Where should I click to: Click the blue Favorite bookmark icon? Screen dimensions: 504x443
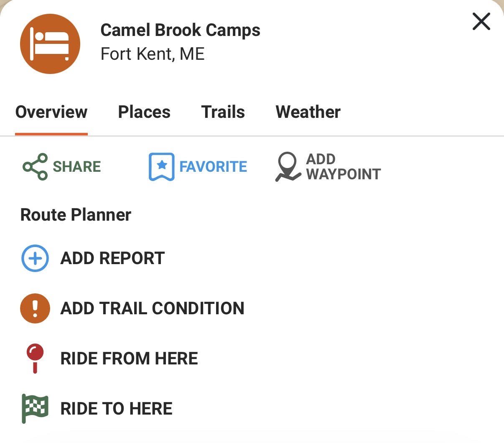point(161,166)
